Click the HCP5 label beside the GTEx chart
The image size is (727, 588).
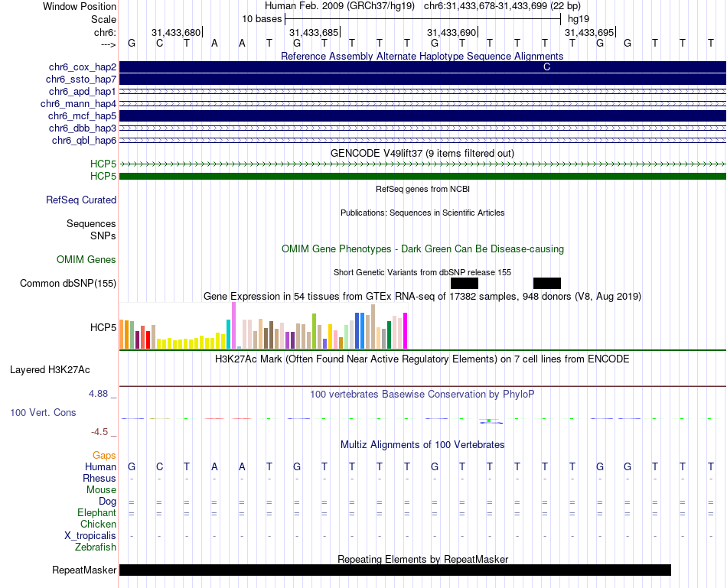click(103, 327)
